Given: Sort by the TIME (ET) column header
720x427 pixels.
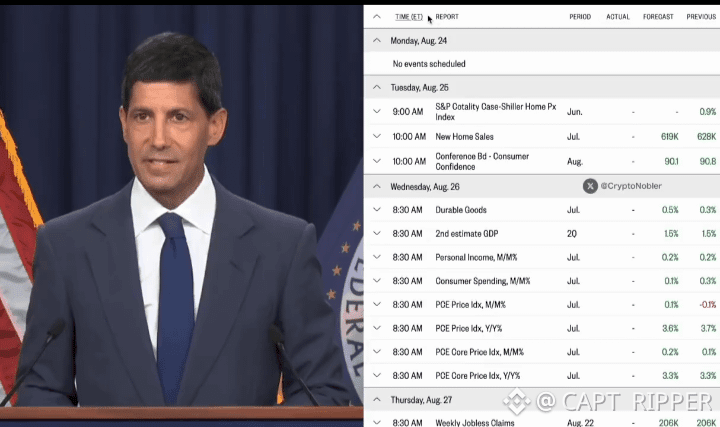Looking at the screenshot, I should pyautogui.click(x=409, y=17).
